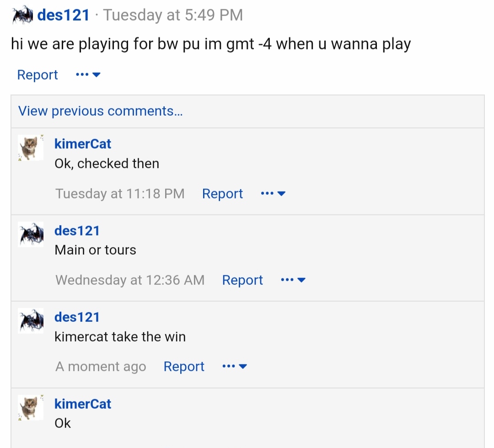Click kimerCat's cat avatar on 'Ok, checked then'
The image size is (494, 448).
(x=31, y=148)
